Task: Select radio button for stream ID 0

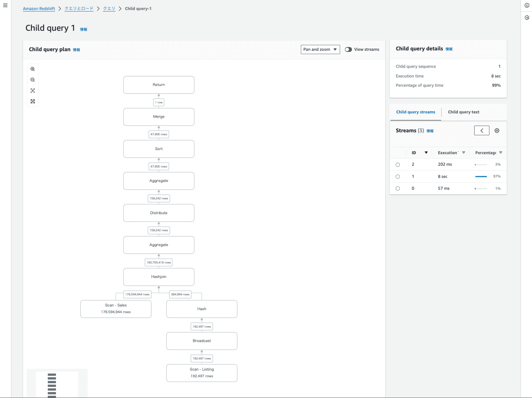Action: pos(398,189)
